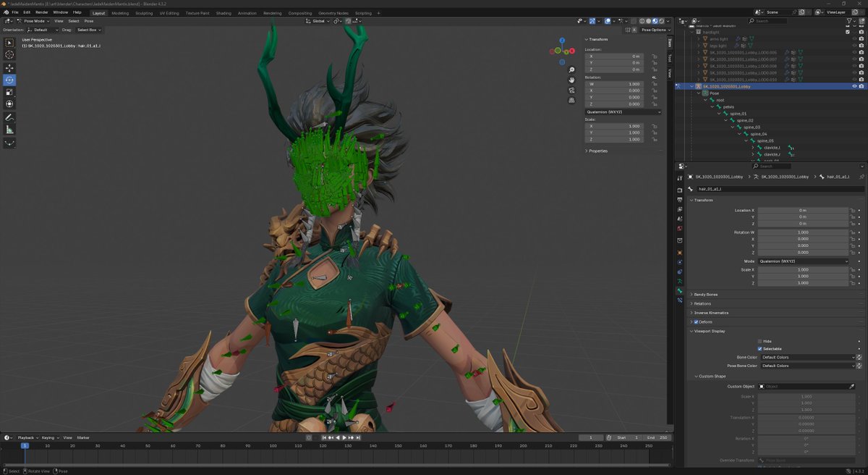Screen dimensions: 868x475
Task: Open the Tool properties tab icon
Action: coord(679,178)
